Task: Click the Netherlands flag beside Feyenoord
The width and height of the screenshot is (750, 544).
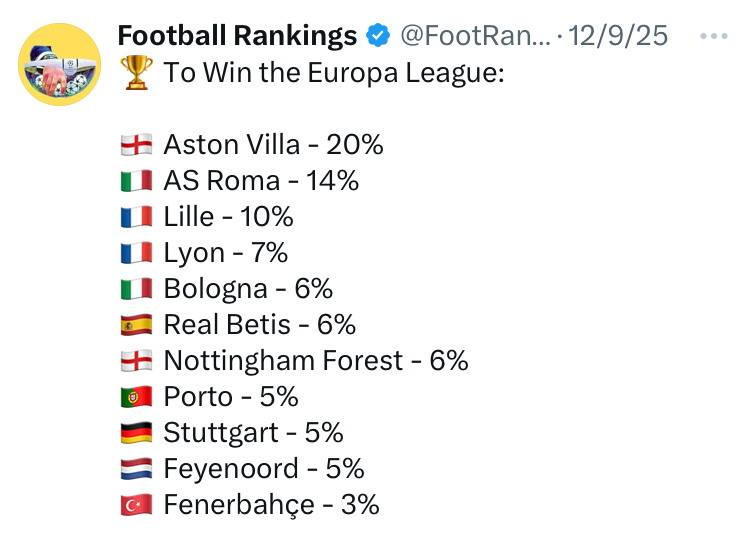Action: (x=137, y=468)
